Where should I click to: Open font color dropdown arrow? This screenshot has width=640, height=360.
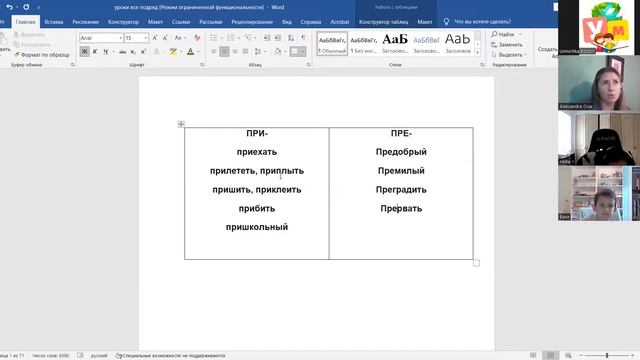(198, 52)
